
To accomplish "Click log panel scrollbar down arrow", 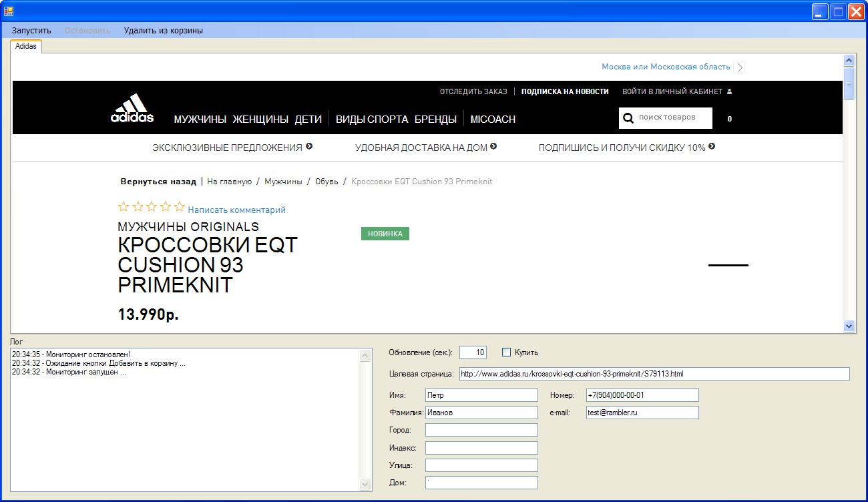I will pyautogui.click(x=365, y=484).
